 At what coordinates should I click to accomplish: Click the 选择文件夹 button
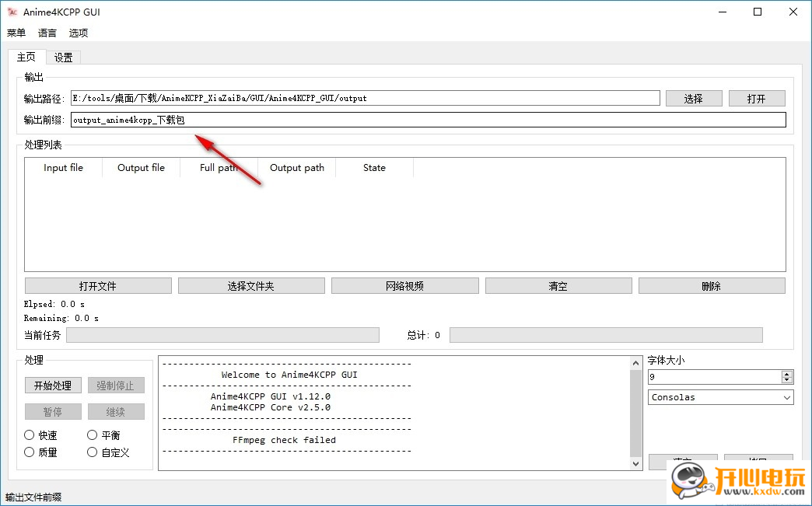tap(251, 286)
